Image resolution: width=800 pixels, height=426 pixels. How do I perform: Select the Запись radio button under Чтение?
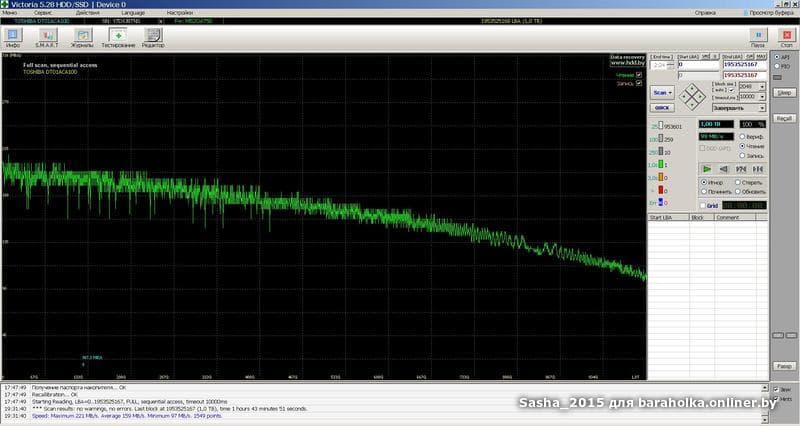point(742,156)
